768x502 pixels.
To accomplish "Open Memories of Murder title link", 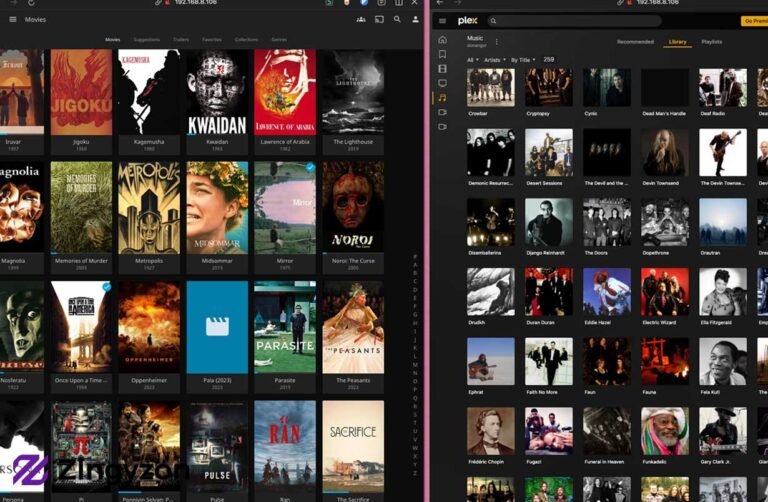I will pos(81,261).
